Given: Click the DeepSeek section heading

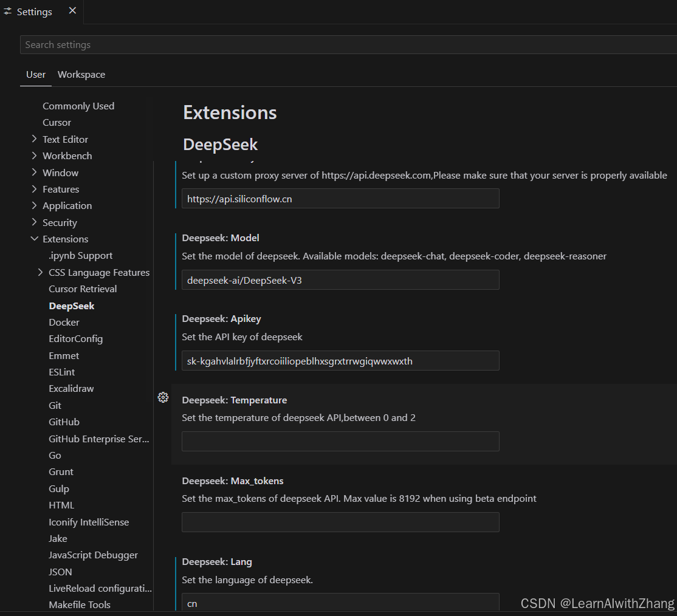Looking at the screenshot, I should 220,144.
